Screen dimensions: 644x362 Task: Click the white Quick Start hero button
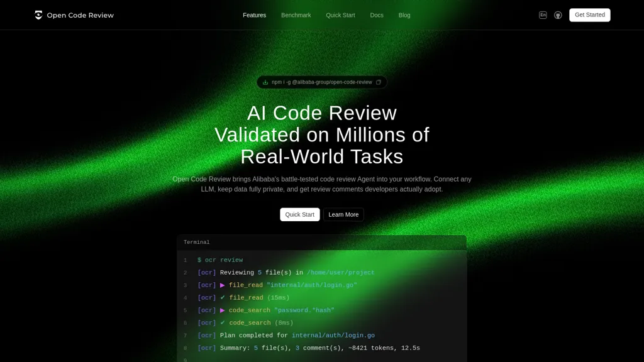click(300, 214)
